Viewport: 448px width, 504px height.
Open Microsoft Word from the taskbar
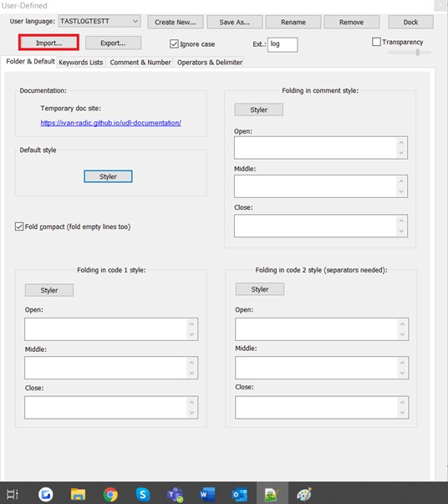[207, 494]
